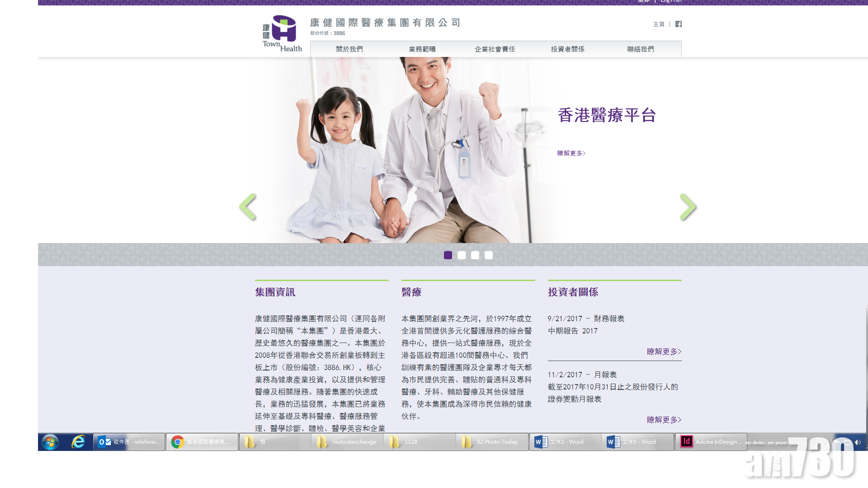Launch Internet Explorer from the taskbar
Screen dimensions: 868x488
[x=77, y=441]
